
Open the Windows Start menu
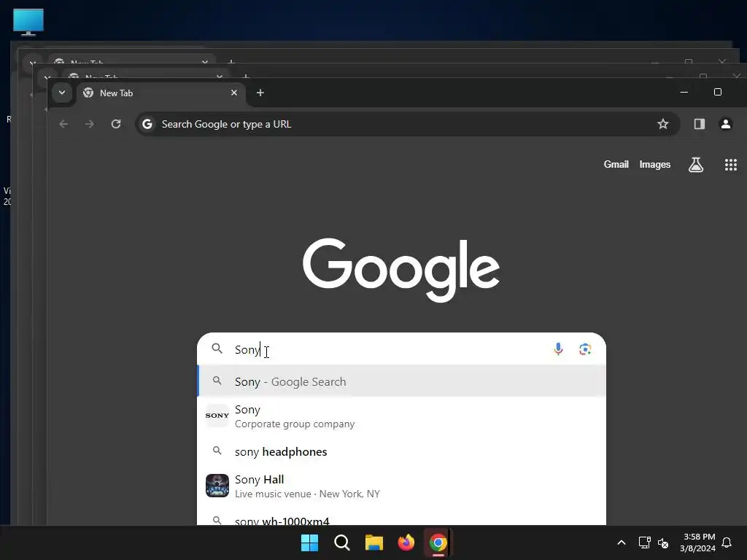[x=309, y=542]
